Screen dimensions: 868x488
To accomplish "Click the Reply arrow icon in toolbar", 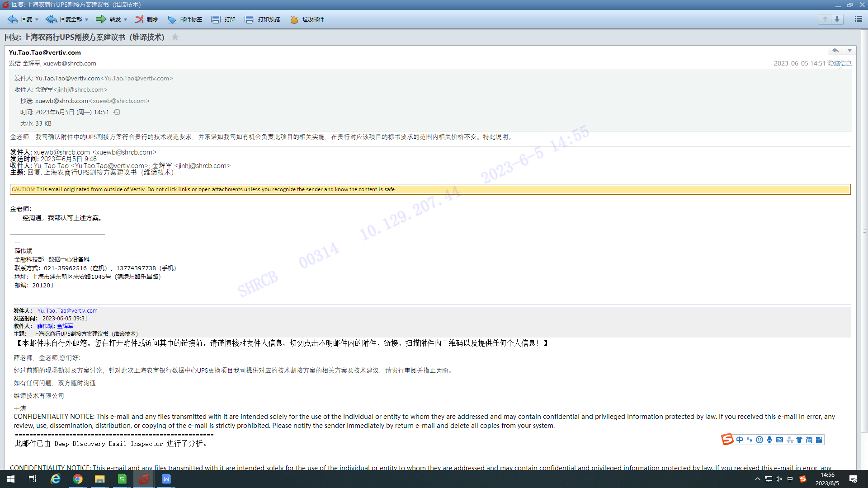I will tap(13, 19).
